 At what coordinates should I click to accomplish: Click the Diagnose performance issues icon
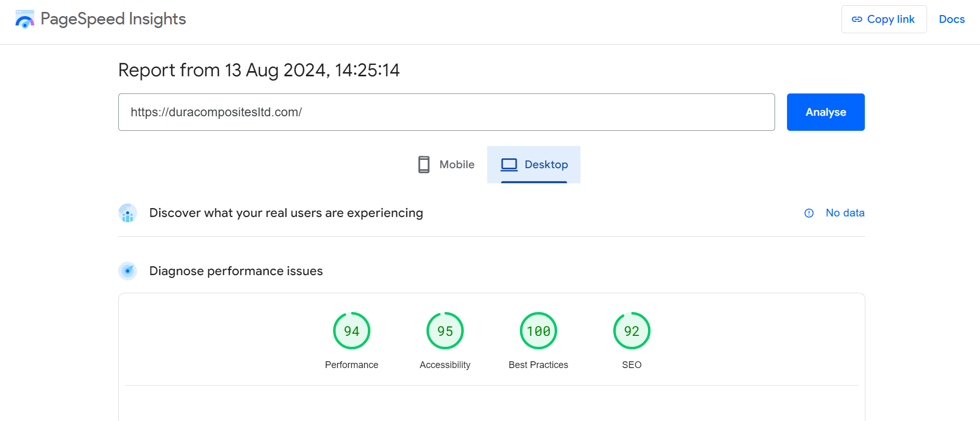pos(128,271)
